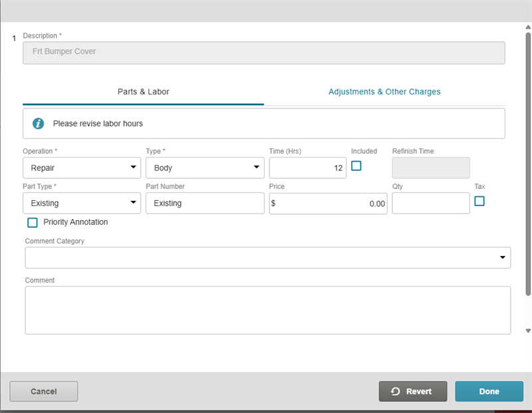Click the scrollbar up arrow

[x=528, y=27]
